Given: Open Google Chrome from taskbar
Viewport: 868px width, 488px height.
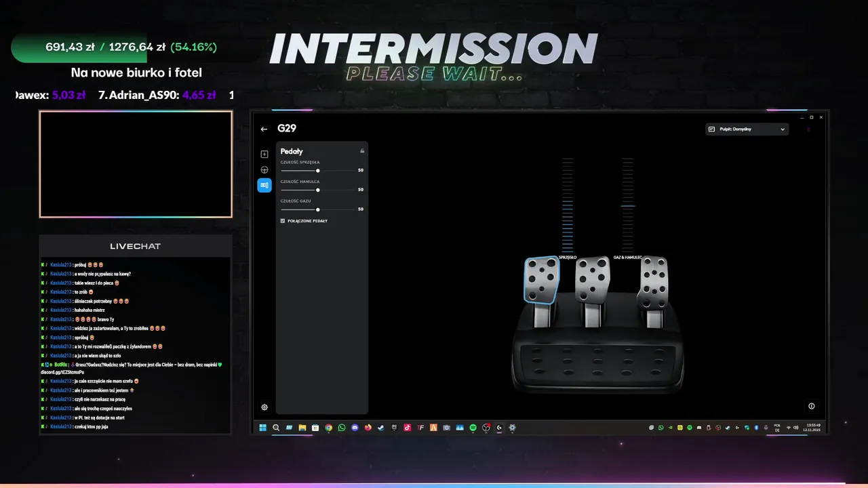Looking at the screenshot, I should (x=328, y=428).
